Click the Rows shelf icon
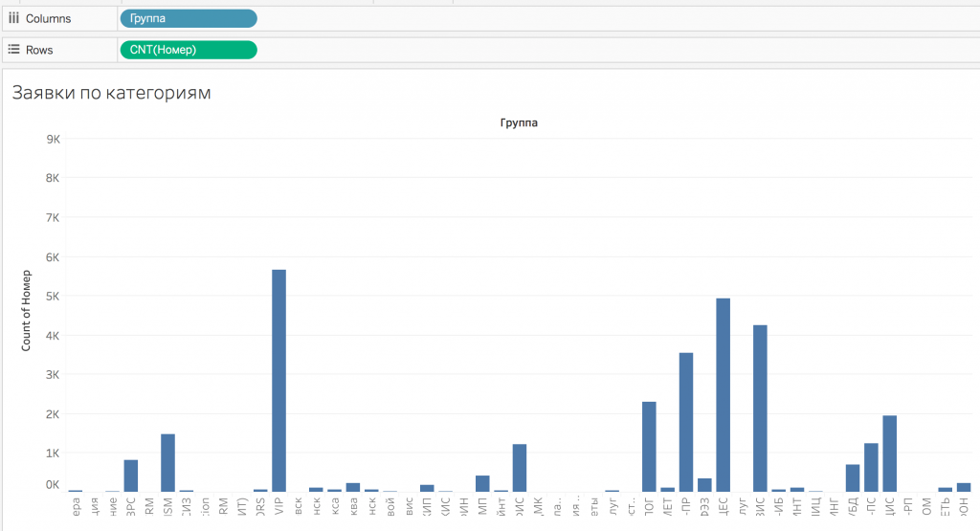Image resolution: width=980 pixels, height=531 pixels. tap(13, 50)
